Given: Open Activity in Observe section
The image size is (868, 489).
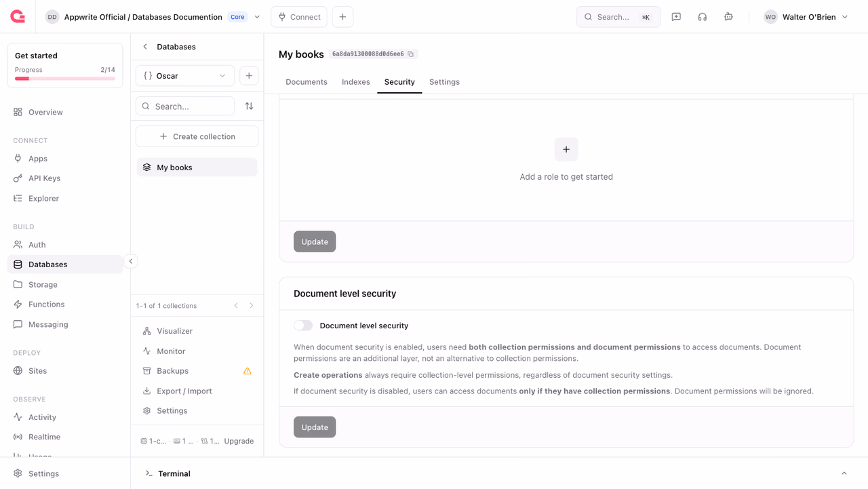Looking at the screenshot, I should point(65,417).
